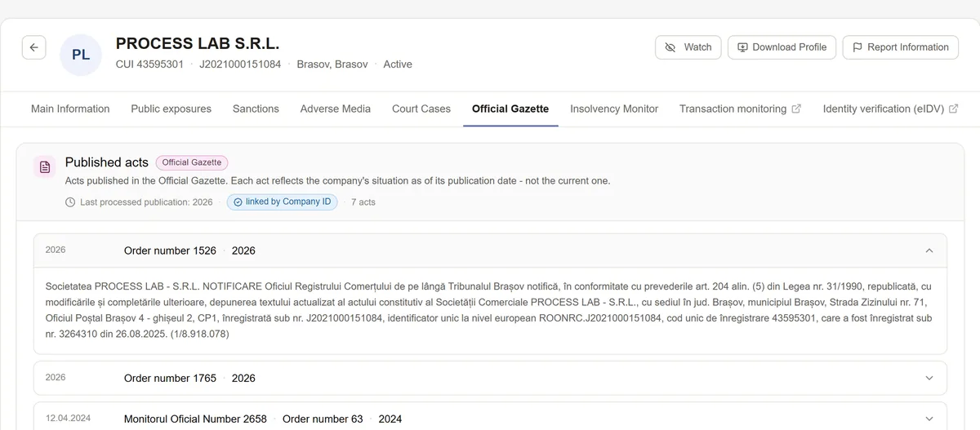Open the Court Cases tab

click(421, 109)
